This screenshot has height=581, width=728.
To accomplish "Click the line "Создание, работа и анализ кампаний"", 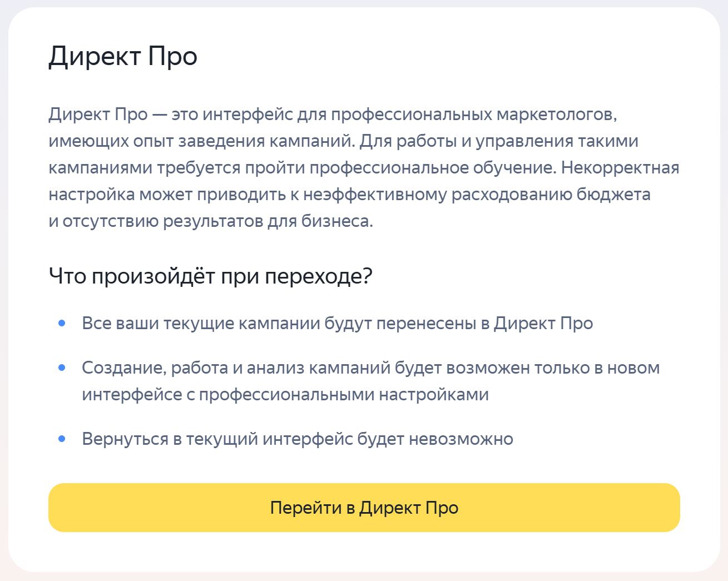I will point(370,368).
